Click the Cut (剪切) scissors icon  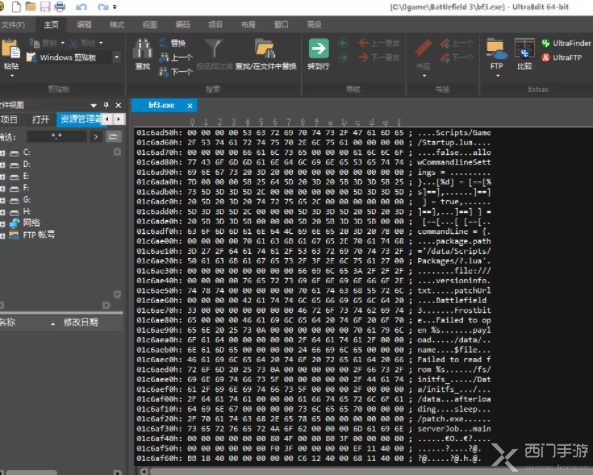click(x=73, y=43)
